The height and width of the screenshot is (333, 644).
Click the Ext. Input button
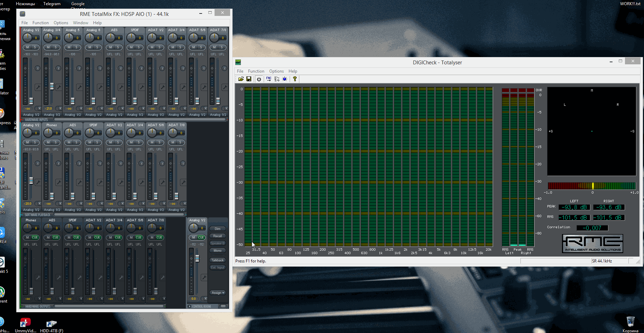click(218, 268)
